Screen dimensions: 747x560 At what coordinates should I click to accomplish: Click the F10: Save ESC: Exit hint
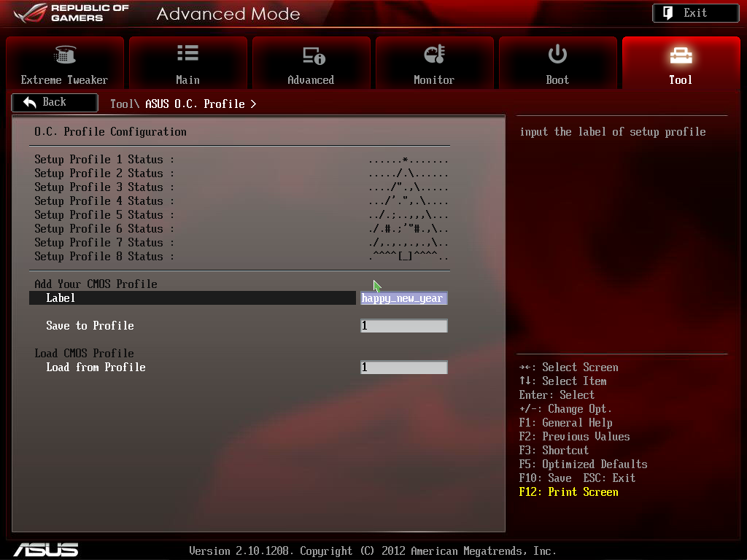pyautogui.click(x=578, y=478)
